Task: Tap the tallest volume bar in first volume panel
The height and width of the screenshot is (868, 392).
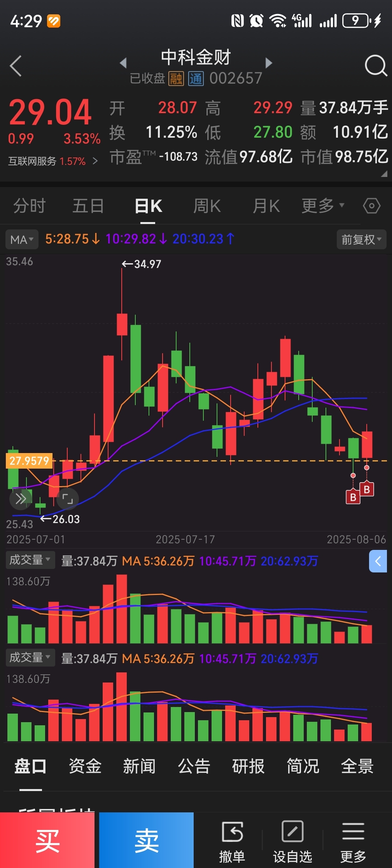Action: point(121,609)
